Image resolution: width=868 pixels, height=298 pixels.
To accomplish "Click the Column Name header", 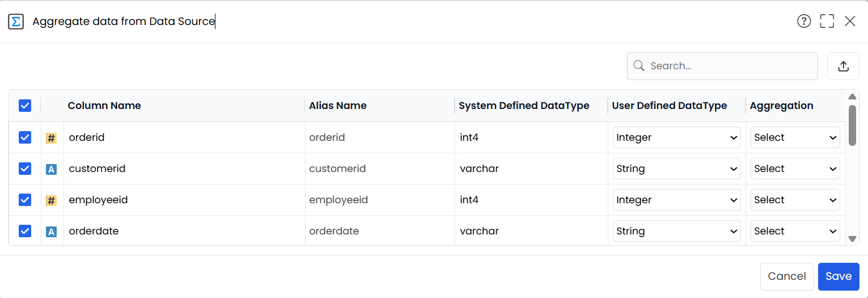I will click(x=104, y=106).
